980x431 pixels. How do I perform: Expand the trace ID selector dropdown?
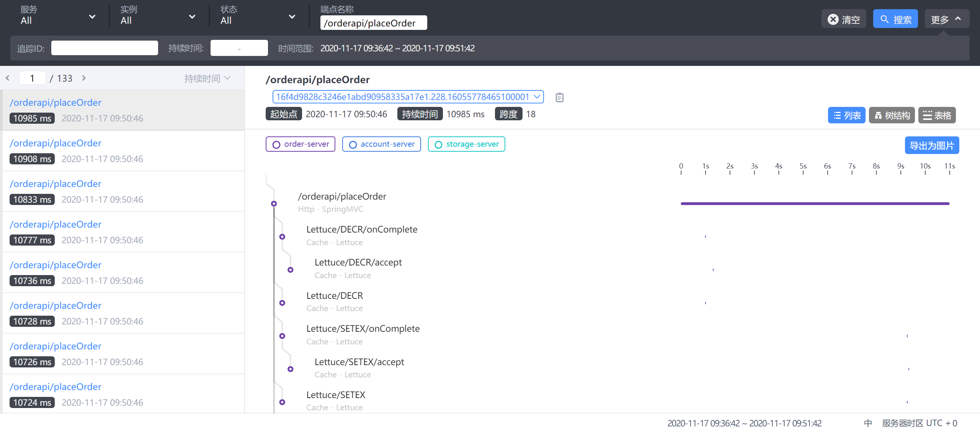[408, 97]
